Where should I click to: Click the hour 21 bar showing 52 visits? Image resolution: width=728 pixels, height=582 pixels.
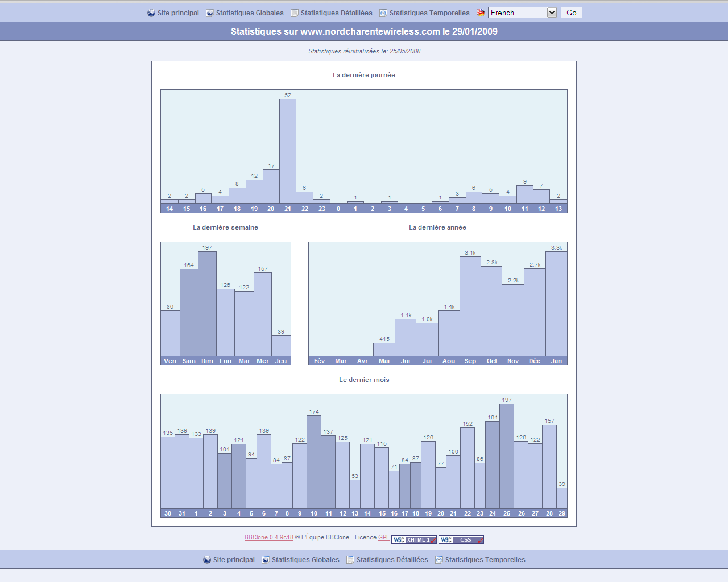[288, 152]
